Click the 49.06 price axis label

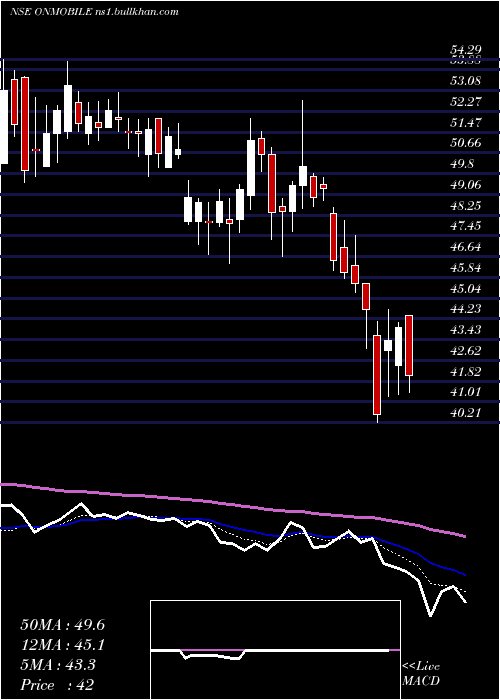click(465, 184)
